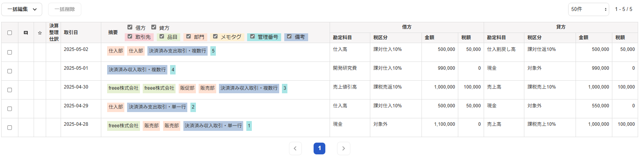Image resolution: width=644 pixels, height=163 pixels.
Task: Uncheck the 備考 tag filter
Action: pyautogui.click(x=289, y=36)
